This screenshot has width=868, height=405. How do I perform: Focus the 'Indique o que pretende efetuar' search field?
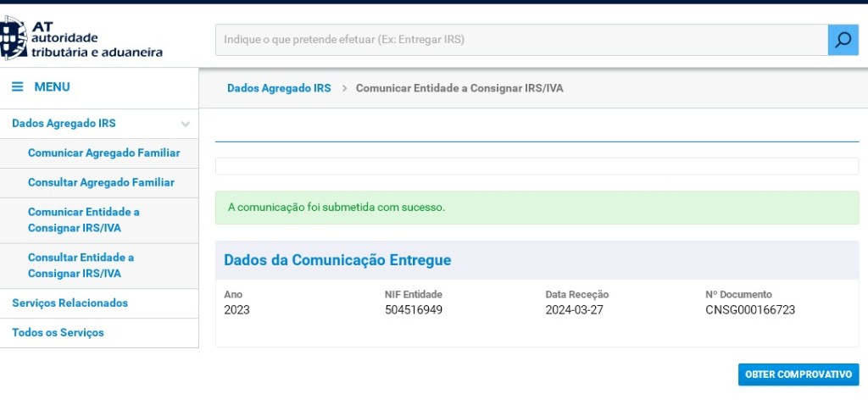pyautogui.click(x=520, y=40)
